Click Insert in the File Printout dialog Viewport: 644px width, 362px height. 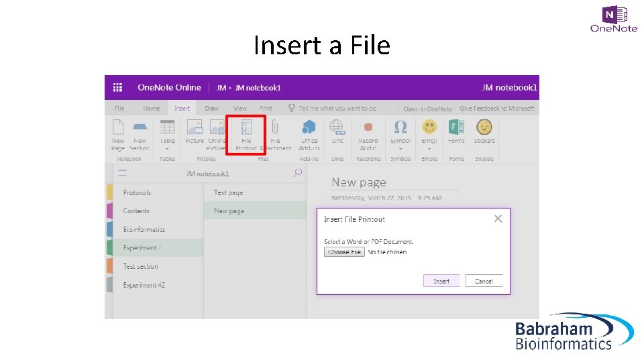coord(441,281)
